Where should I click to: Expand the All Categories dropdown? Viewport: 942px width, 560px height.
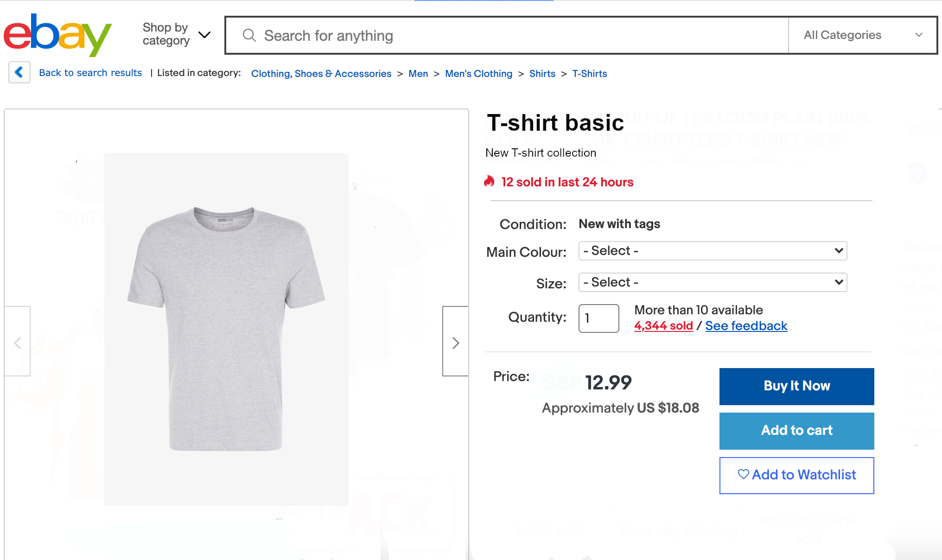tap(863, 35)
